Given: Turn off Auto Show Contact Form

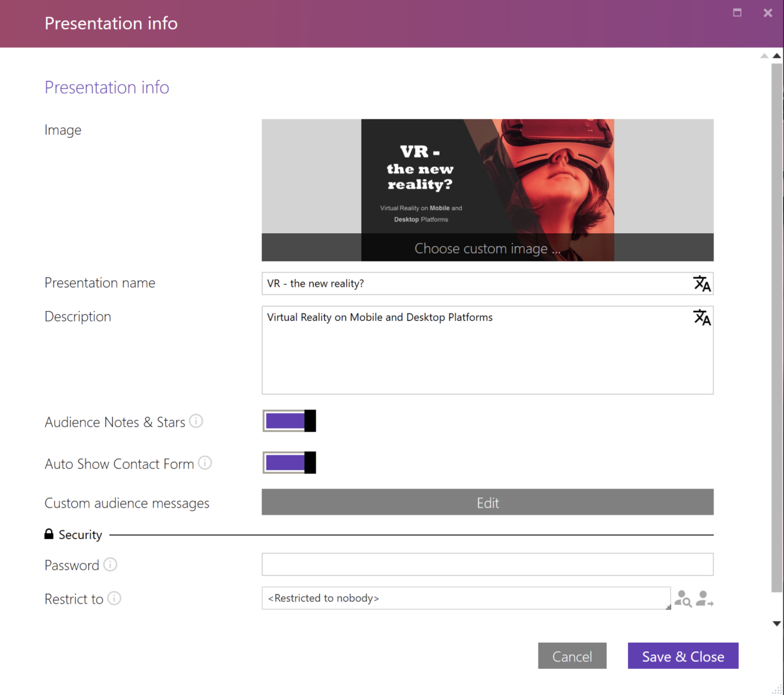Looking at the screenshot, I should point(289,462).
